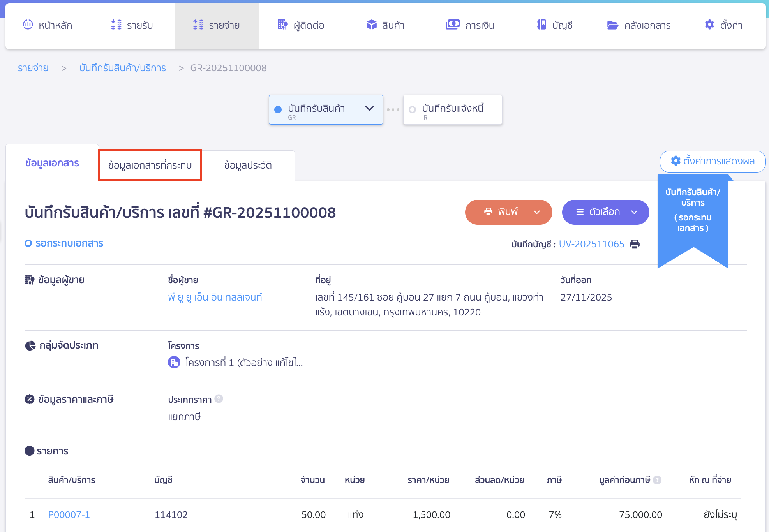The image size is (769, 532).
Task: Click the home dashboard icon in navbar
Action: tap(28, 25)
